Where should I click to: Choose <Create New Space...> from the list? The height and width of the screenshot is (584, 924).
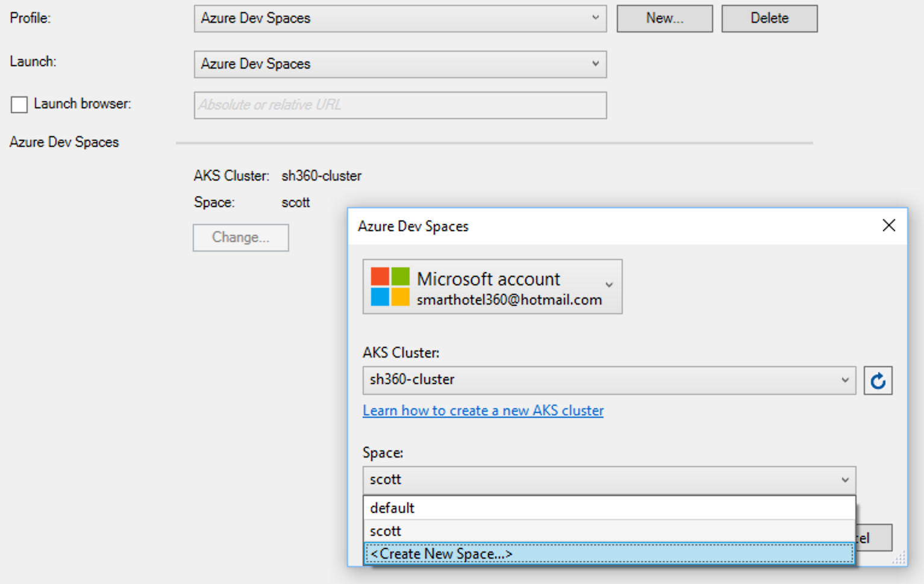click(609, 554)
